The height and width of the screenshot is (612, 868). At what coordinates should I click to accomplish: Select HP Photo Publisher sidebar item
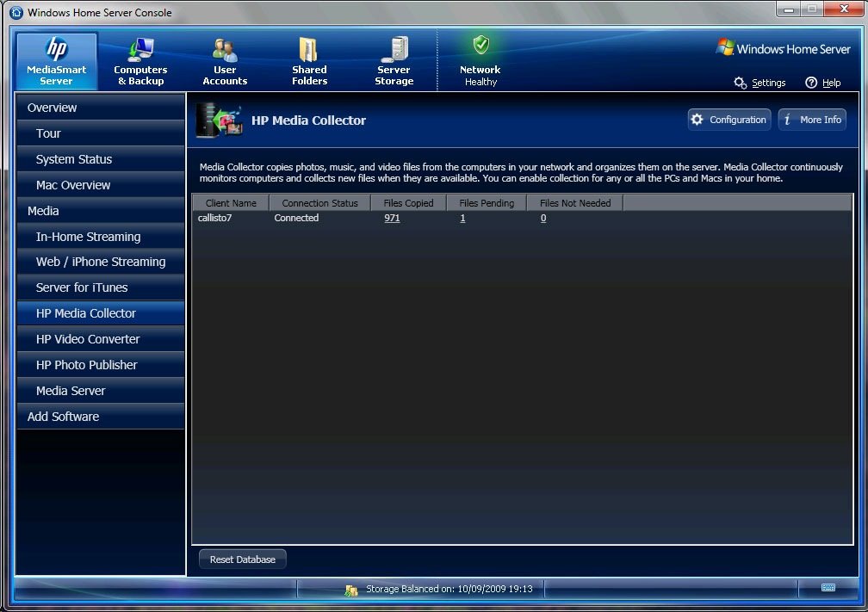(x=101, y=365)
